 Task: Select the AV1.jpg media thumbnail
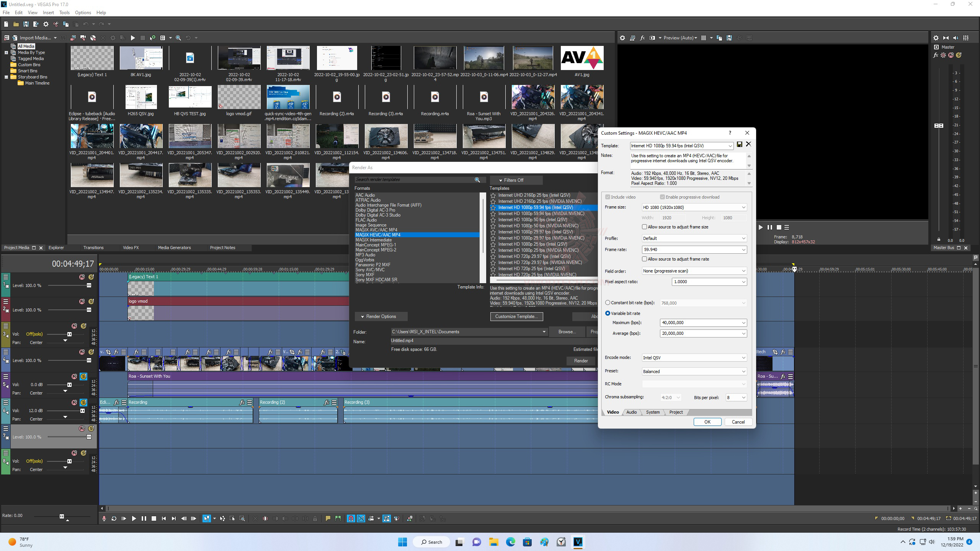(x=582, y=58)
